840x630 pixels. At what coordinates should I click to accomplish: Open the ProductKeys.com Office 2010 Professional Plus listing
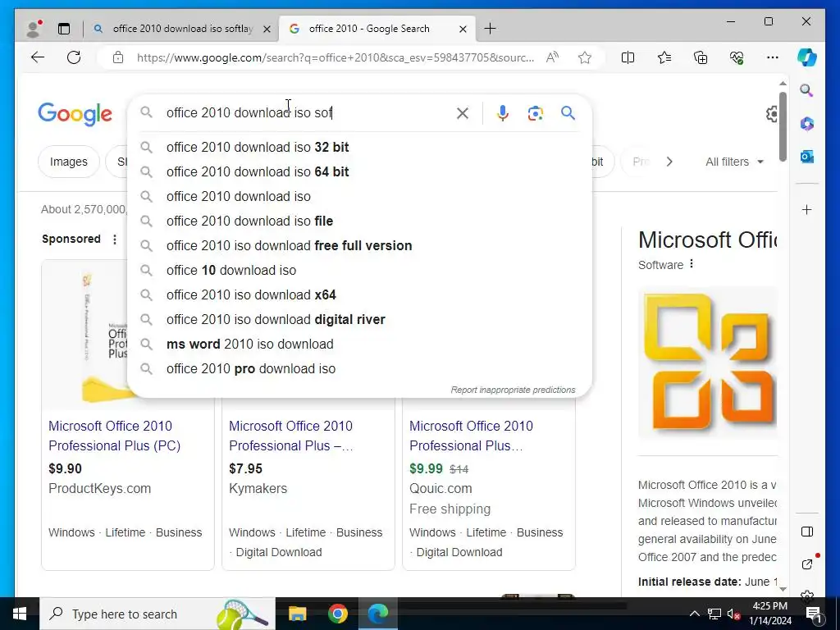coord(114,436)
